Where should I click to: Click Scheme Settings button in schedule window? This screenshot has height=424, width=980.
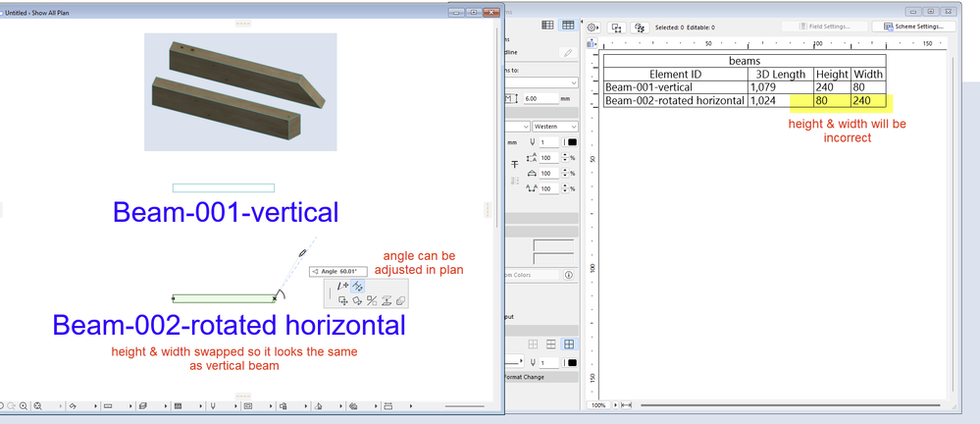coord(914,26)
